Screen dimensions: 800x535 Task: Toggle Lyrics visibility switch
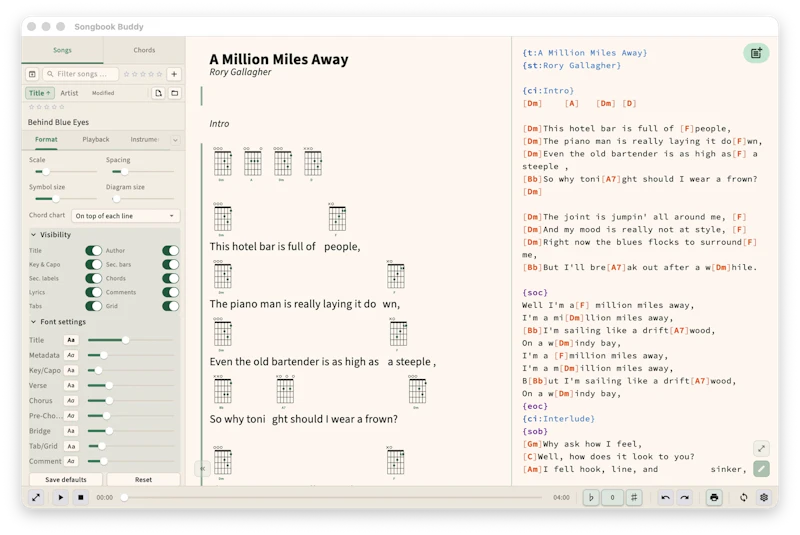pos(93,292)
